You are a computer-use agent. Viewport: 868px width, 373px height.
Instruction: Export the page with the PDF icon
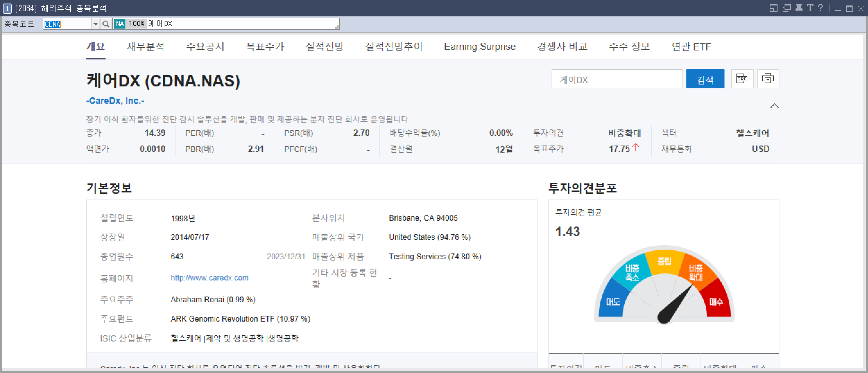(x=742, y=79)
